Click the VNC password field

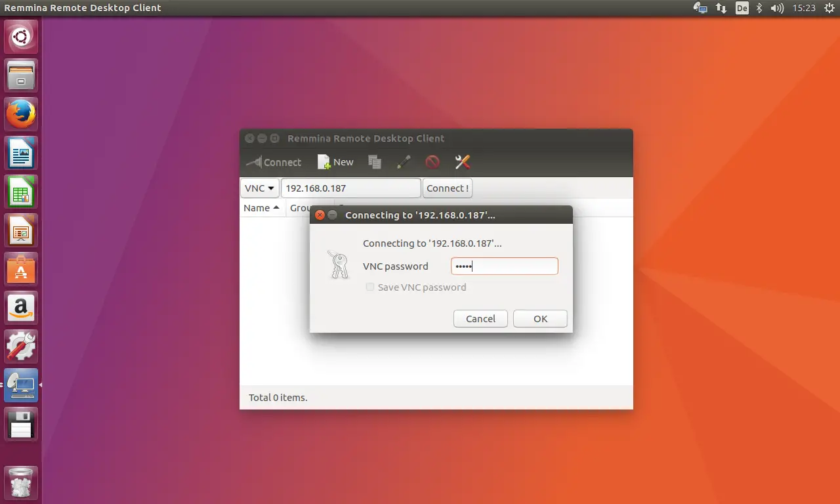pyautogui.click(x=504, y=266)
